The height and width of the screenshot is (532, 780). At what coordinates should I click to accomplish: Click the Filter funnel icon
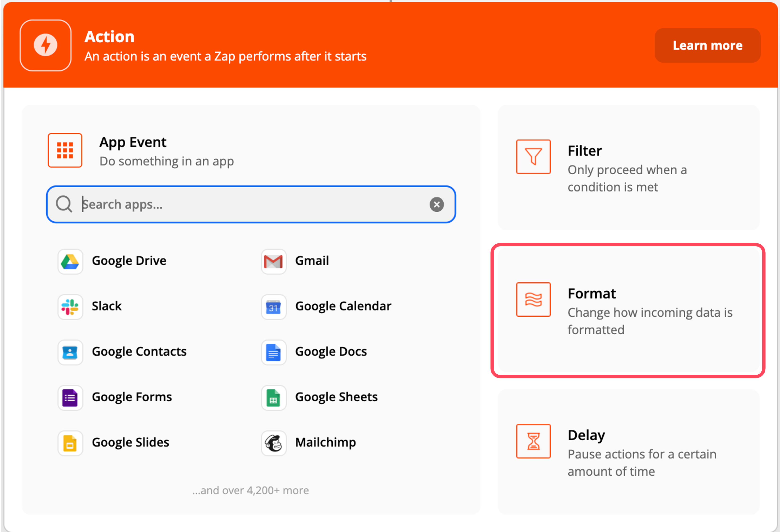[x=533, y=157]
